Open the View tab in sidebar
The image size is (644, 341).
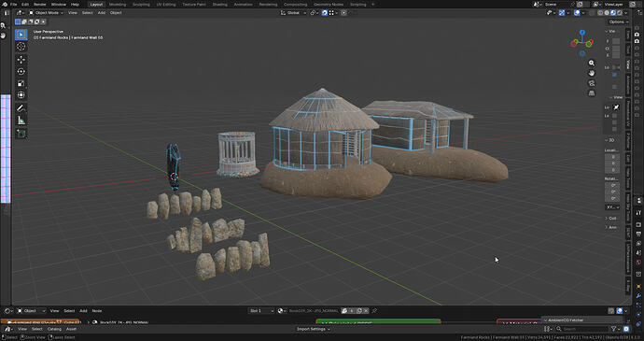(628, 64)
